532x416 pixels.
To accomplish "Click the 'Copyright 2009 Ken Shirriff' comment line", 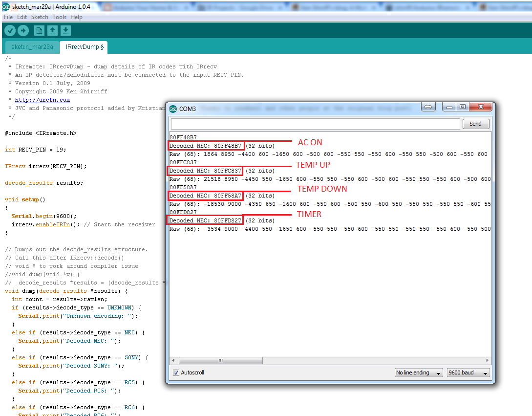I will click(x=58, y=92).
